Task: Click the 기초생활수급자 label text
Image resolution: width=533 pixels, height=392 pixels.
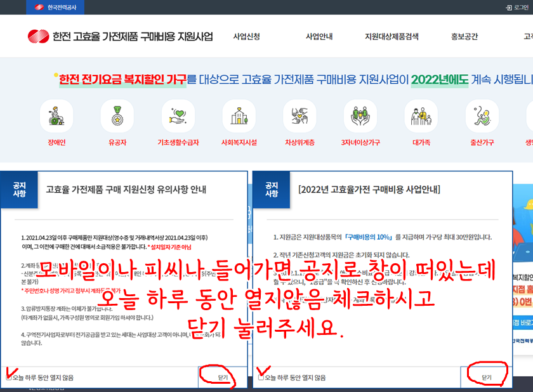Action: (178, 142)
